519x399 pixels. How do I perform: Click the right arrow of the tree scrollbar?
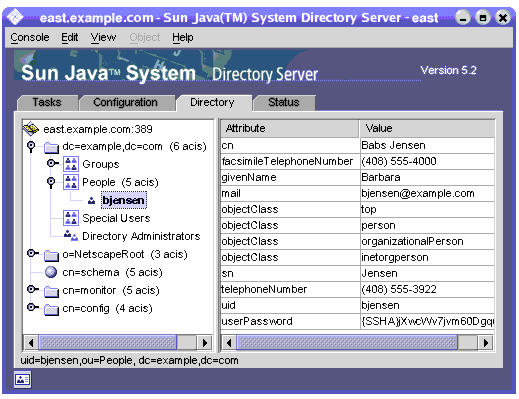205,343
